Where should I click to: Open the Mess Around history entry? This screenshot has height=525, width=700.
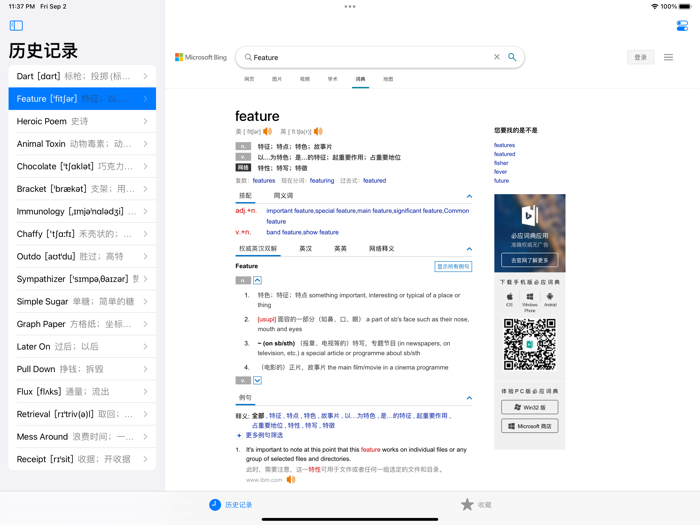coord(82,437)
